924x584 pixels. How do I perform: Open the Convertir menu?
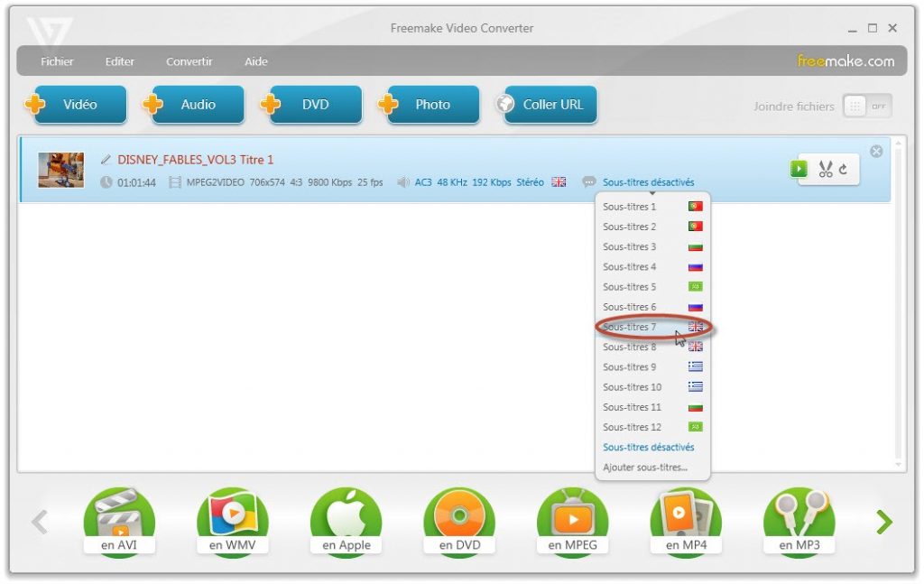tap(189, 61)
